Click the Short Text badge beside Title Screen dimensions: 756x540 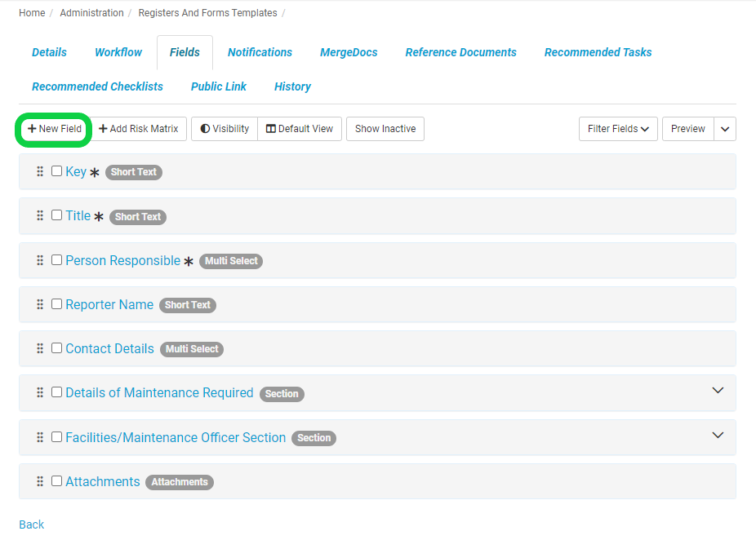click(x=138, y=217)
